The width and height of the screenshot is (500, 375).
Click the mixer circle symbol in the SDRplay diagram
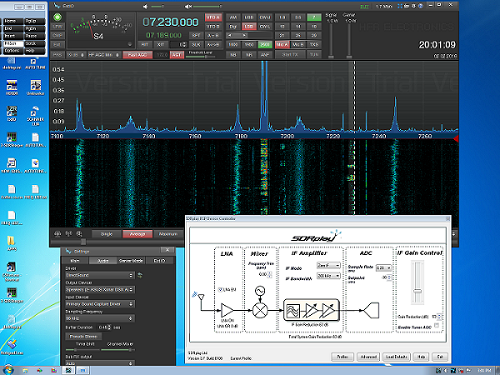click(x=260, y=310)
